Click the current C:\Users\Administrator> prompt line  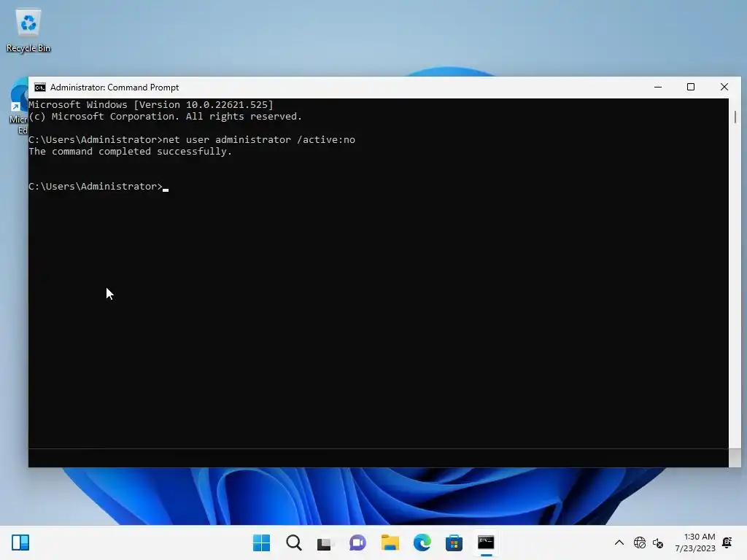coord(98,186)
